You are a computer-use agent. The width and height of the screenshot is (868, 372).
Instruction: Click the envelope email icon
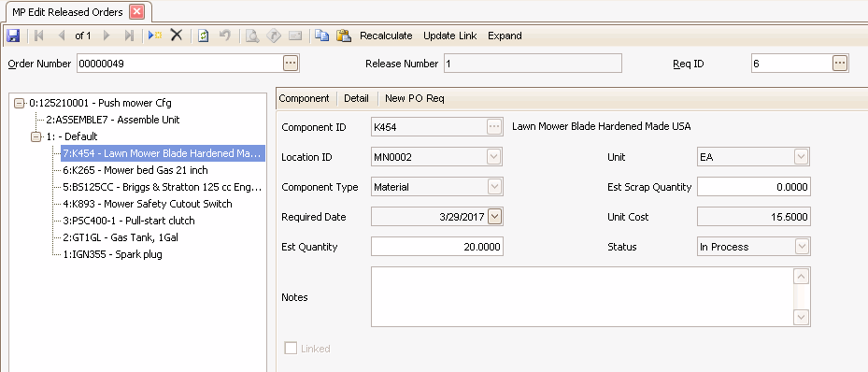coord(295,36)
